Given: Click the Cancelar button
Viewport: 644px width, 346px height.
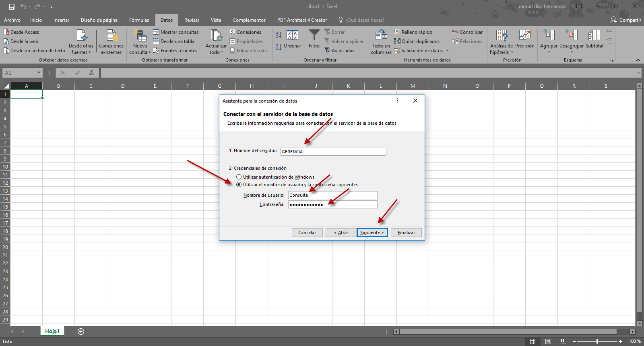Looking at the screenshot, I should point(307,233).
